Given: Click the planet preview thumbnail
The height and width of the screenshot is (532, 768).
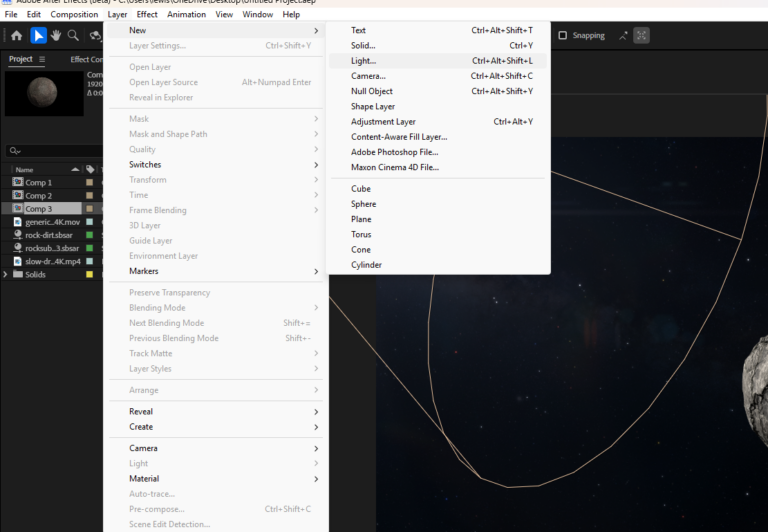Looking at the screenshot, I should click(44, 93).
